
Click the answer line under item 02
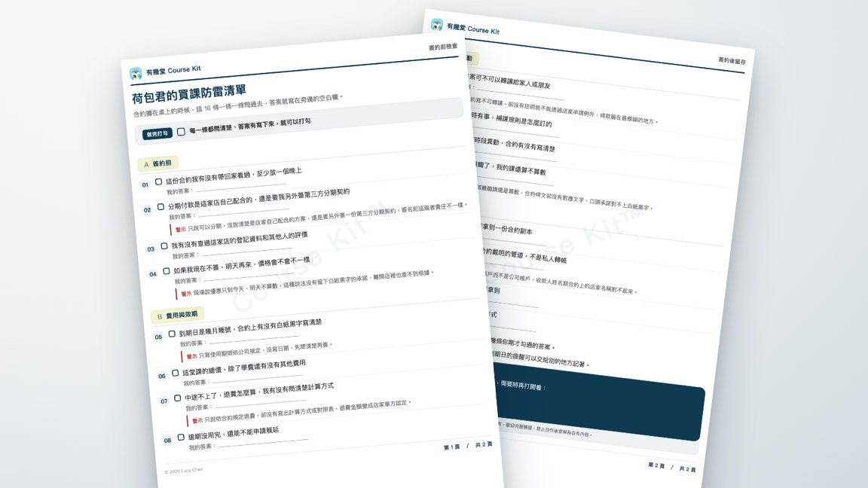point(243,212)
